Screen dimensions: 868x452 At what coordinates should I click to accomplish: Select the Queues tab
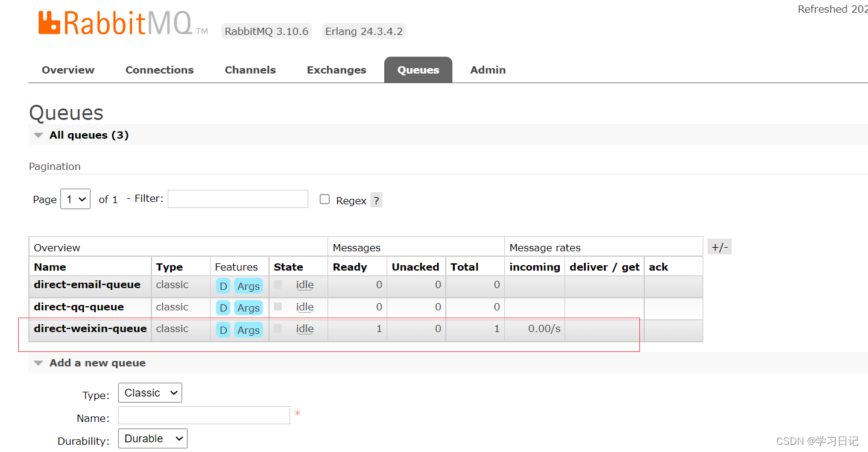[418, 70]
